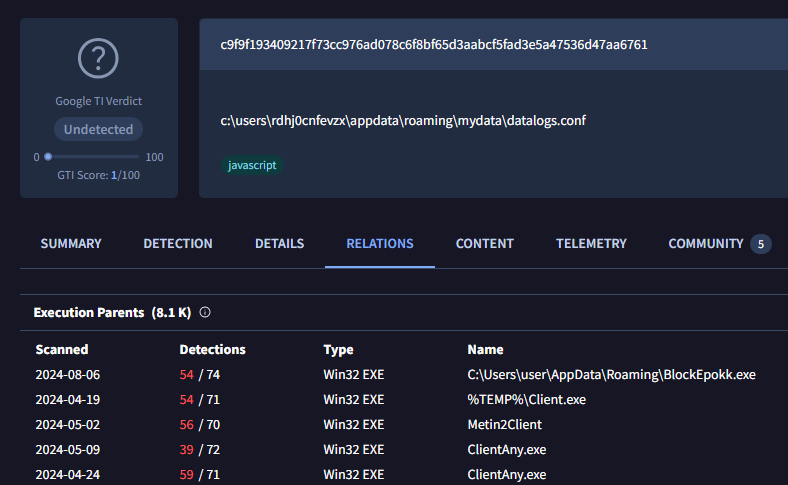
Task: Click the GTI Score: 1/100 label
Action: click(98, 175)
